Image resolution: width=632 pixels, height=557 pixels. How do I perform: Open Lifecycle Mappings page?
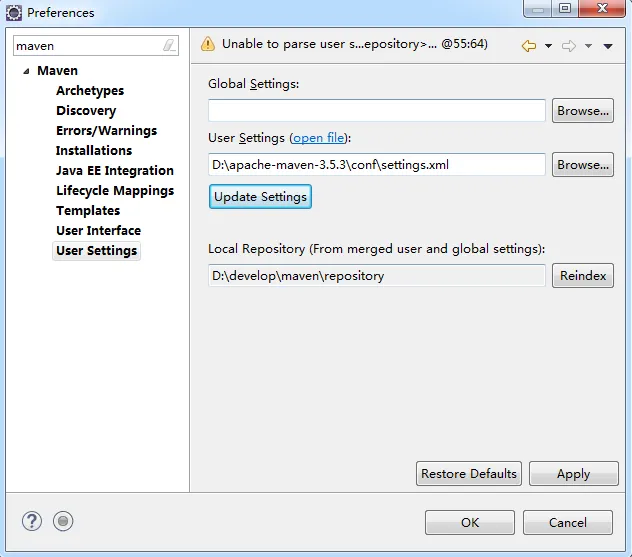click(115, 191)
